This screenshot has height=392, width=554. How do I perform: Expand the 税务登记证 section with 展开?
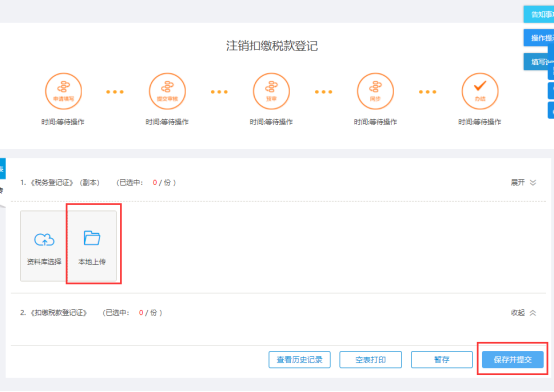tap(524, 182)
